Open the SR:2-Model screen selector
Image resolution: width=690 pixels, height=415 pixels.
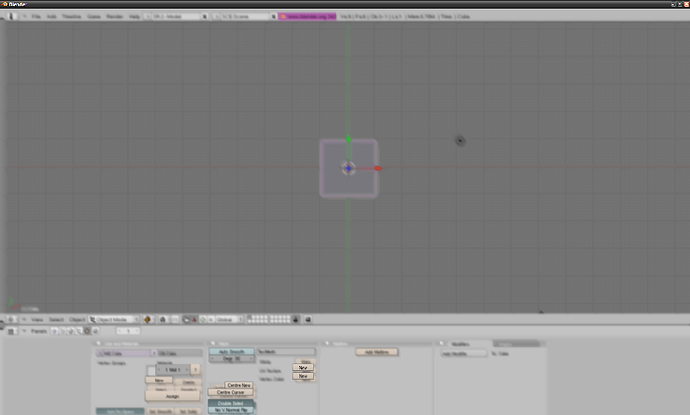point(173,16)
